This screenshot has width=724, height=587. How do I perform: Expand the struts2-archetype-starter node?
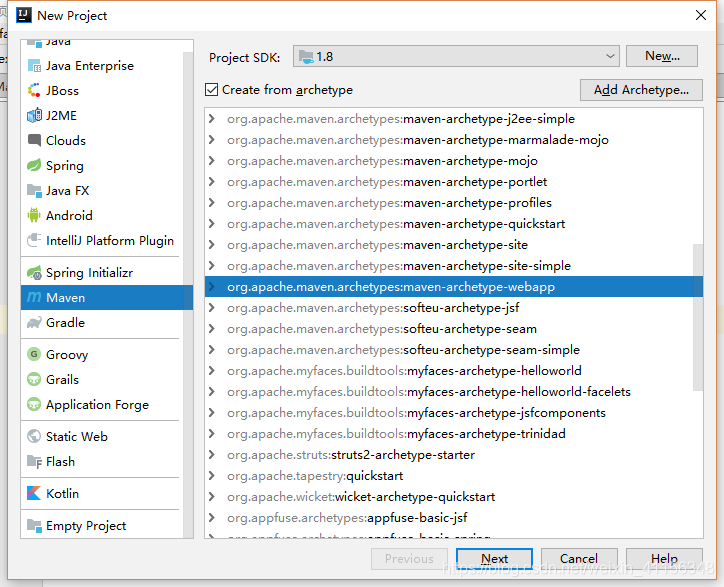[x=212, y=454]
